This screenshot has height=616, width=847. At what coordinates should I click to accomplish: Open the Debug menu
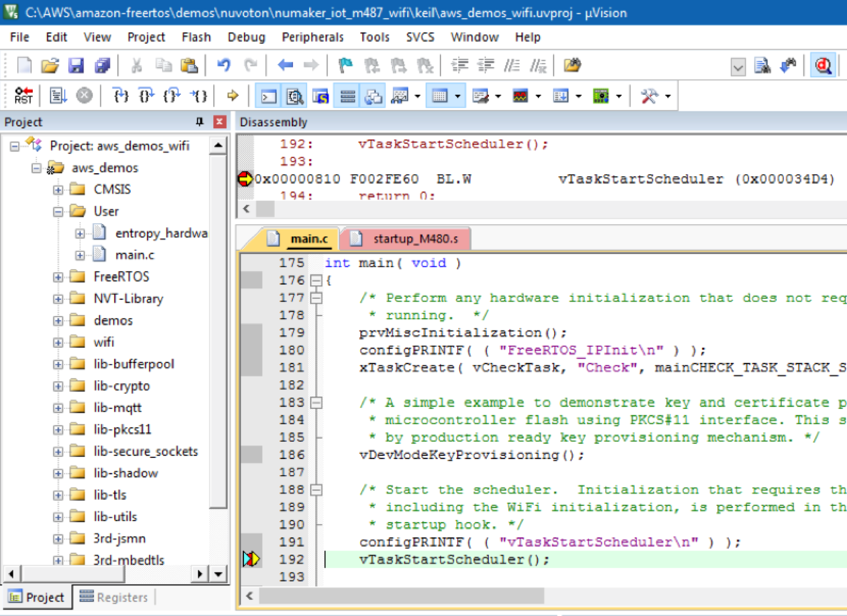point(246,37)
